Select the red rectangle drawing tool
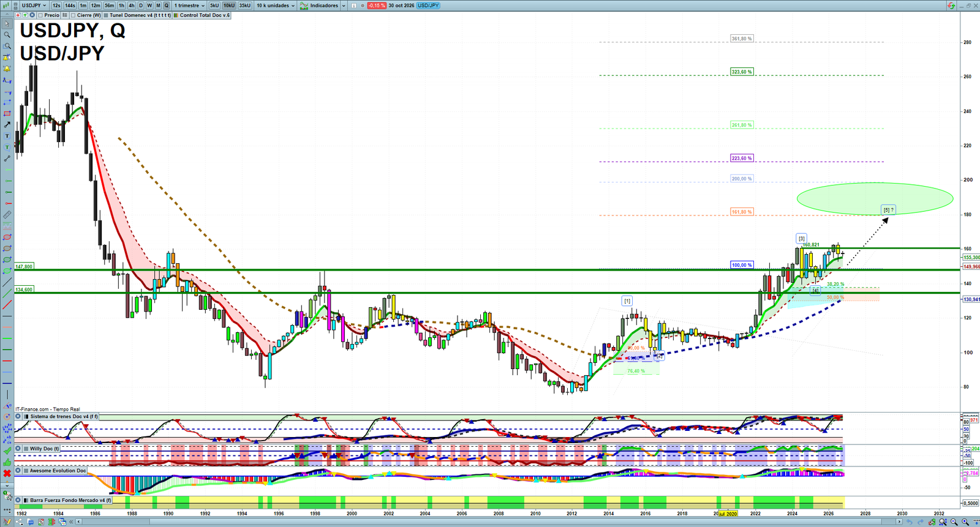This screenshot has height=527, width=980. pos(7,113)
